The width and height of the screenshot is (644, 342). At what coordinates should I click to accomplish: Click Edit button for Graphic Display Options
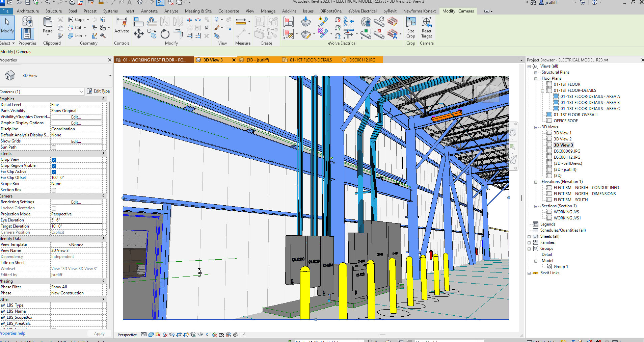pyautogui.click(x=76, y=123)
